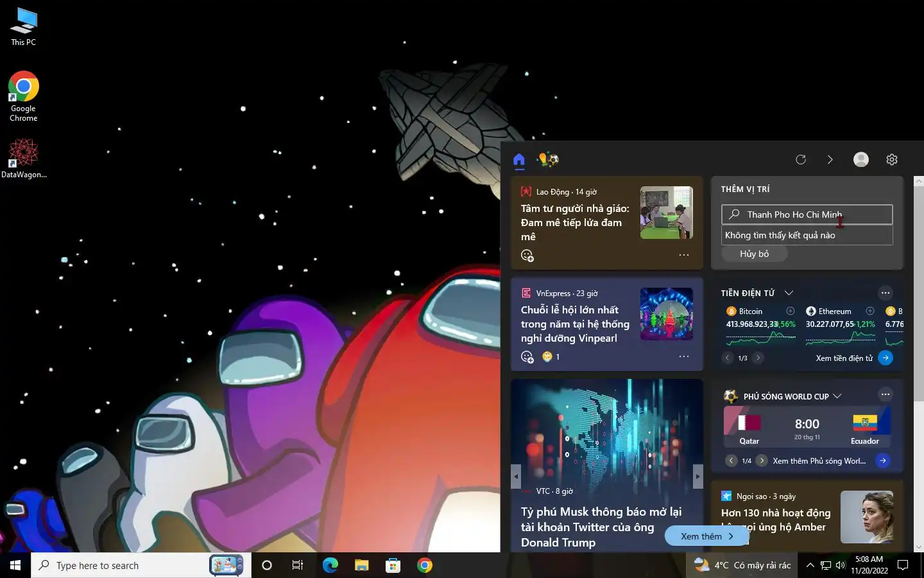Click the widget panel scrollbar
This screenshot has height=578, width=924.
918,295
